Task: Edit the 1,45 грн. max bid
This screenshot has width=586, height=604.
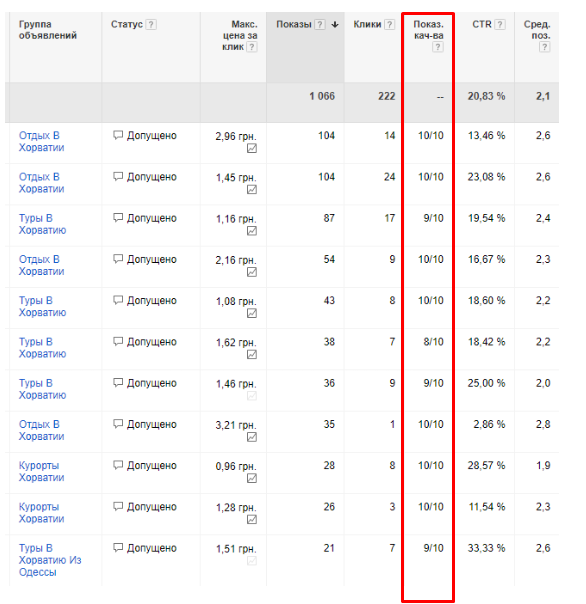Action: coord(236,178)
